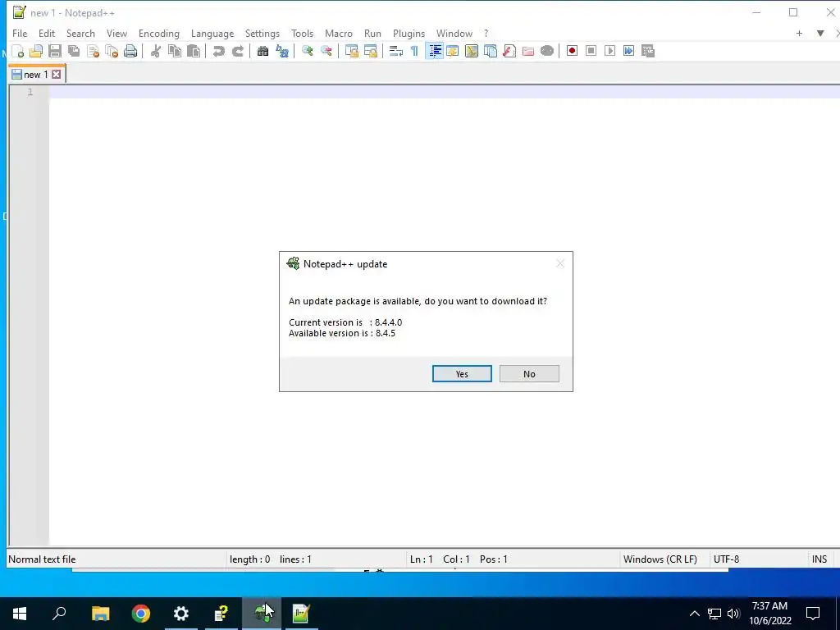Run macro multiple times icon
Image resolution: width=840 pixels, height=630 pixels.
point(628,52)
